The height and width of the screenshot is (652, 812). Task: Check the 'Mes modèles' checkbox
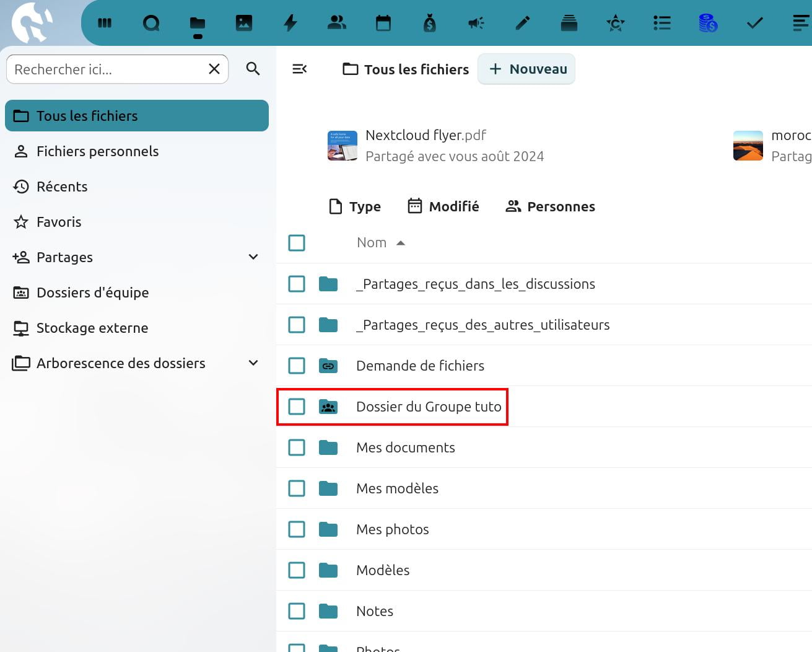click(x=297, y=488)
